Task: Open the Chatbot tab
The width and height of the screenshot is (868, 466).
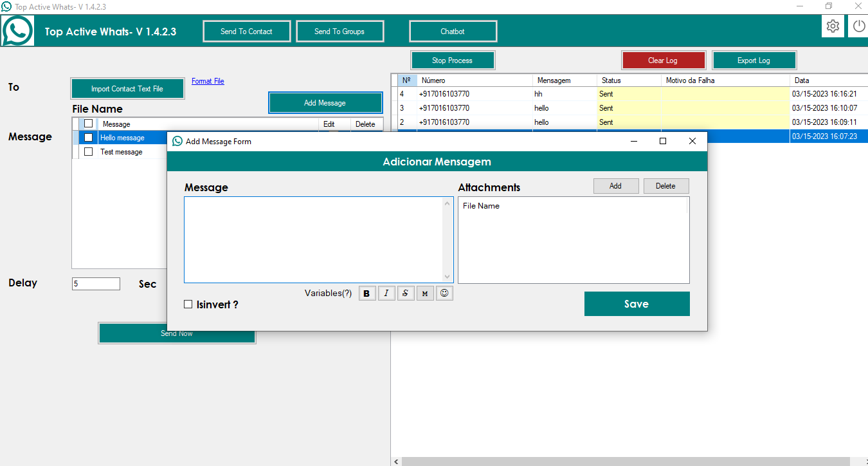Action: point(453,32)
